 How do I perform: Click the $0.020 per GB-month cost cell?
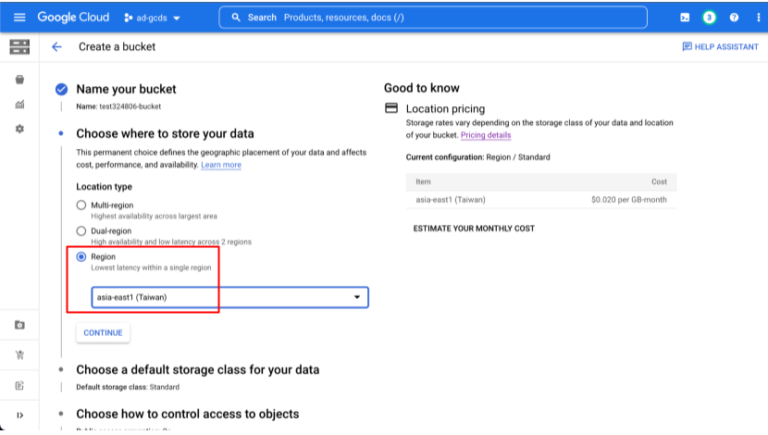point(629,200)
